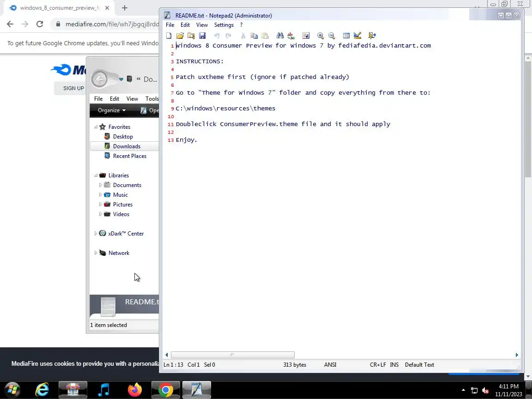The width and height of the screenshot is (532, 399).
Task: Open the Organize dropdown in Explorer
Action: coord(112,110)
